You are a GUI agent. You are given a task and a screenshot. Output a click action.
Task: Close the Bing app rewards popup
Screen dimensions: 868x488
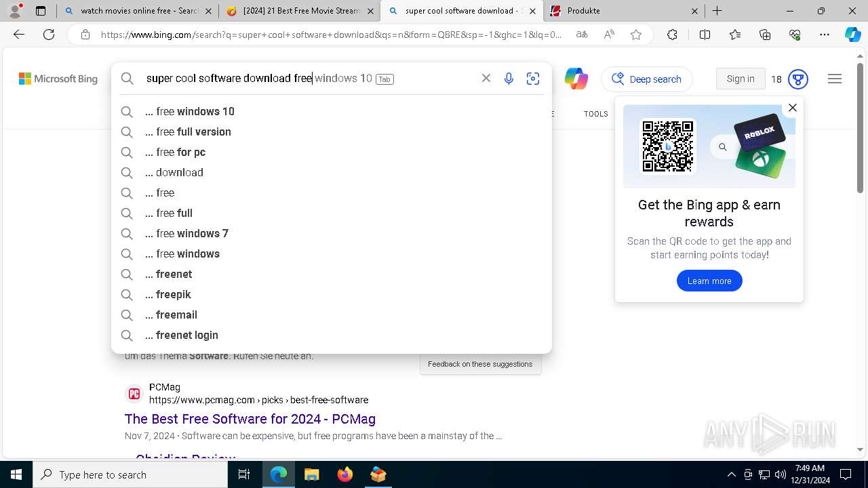click(792, 108)
